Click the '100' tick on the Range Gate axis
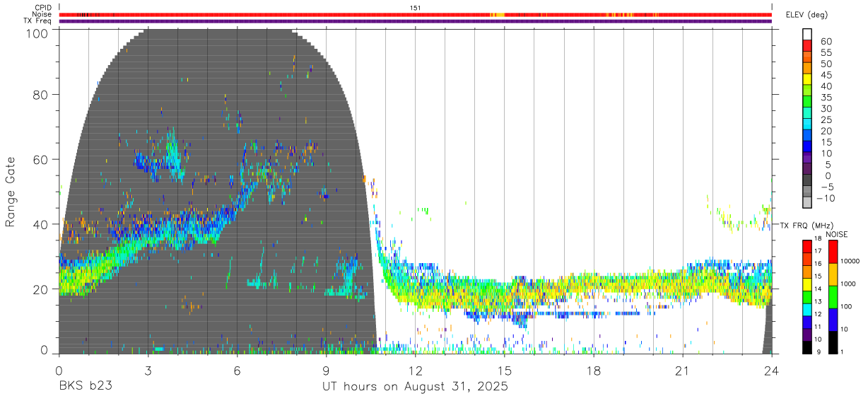This screenshot has width=868, height=401. coord(36,33)
